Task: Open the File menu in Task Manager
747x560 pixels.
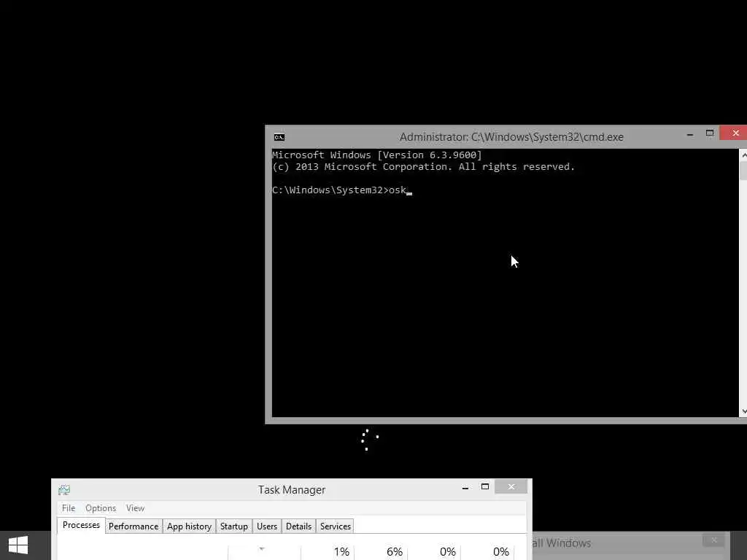Action: 69,508
